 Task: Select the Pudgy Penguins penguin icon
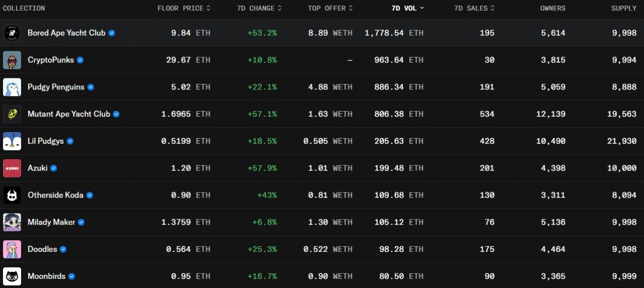coord(12,87)
